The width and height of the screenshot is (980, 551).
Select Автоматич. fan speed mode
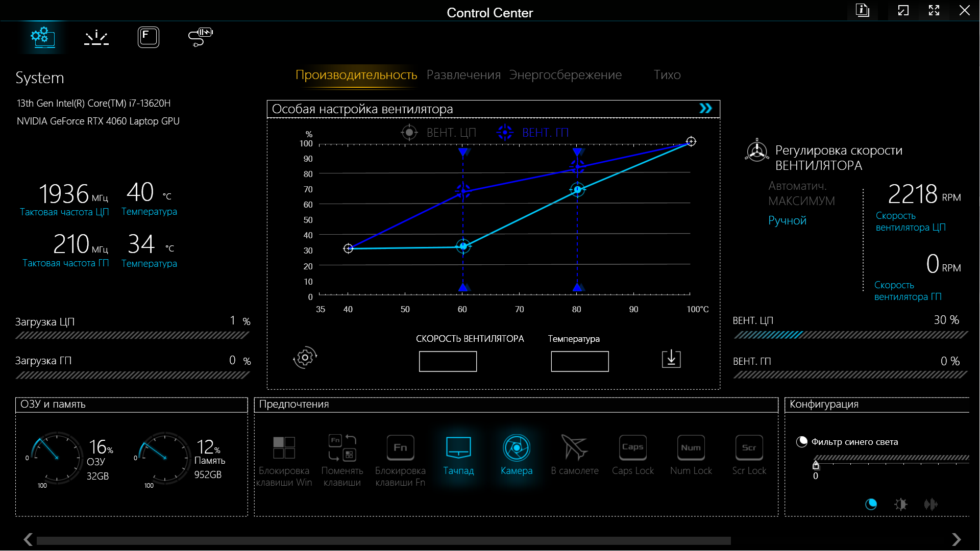(797, 186)
